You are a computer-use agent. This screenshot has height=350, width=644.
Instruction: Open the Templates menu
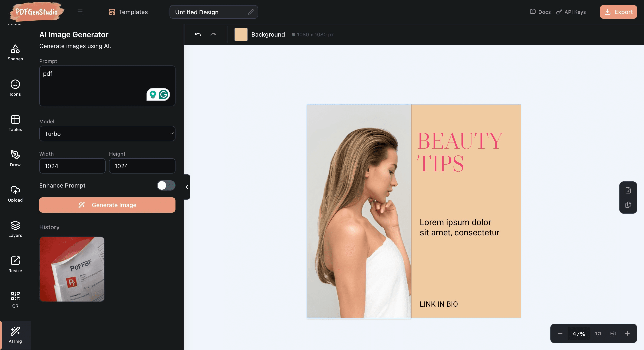tap(128, 12)
